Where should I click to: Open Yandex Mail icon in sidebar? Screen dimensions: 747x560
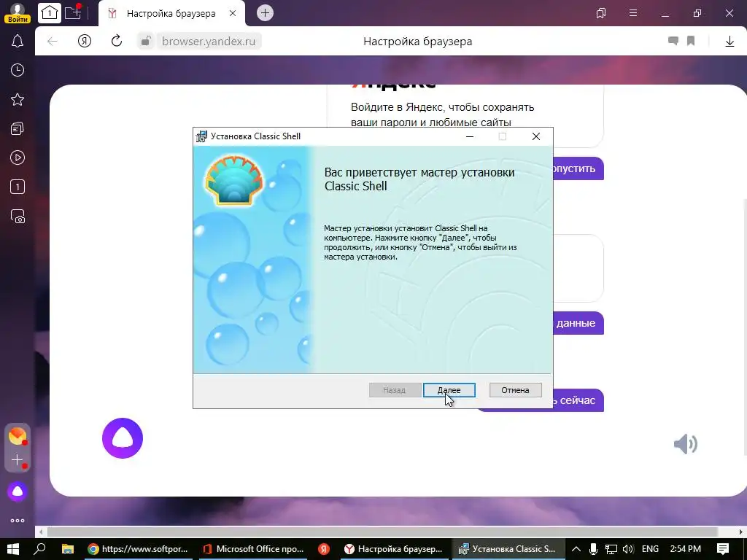(18, 436)
